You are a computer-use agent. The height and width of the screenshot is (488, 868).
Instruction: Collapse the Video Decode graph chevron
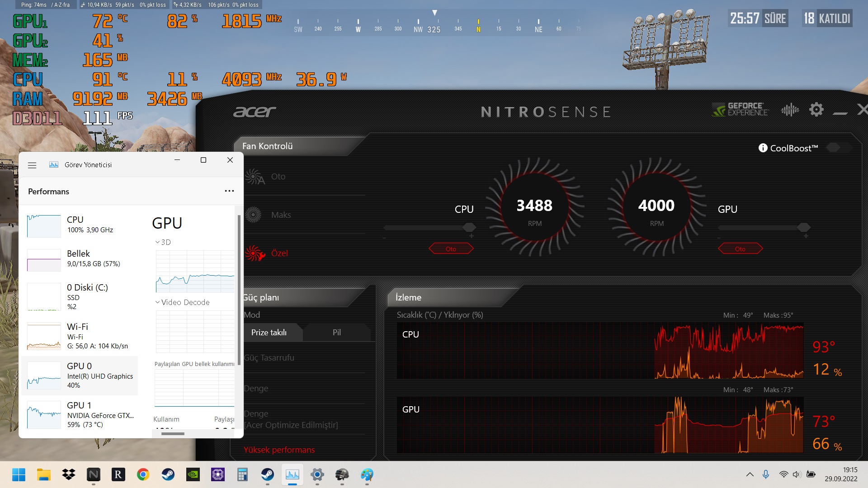tap(157, 302)
